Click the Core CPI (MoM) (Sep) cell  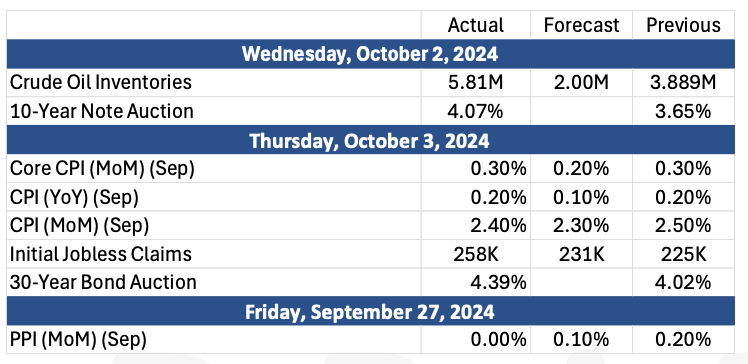102,168
